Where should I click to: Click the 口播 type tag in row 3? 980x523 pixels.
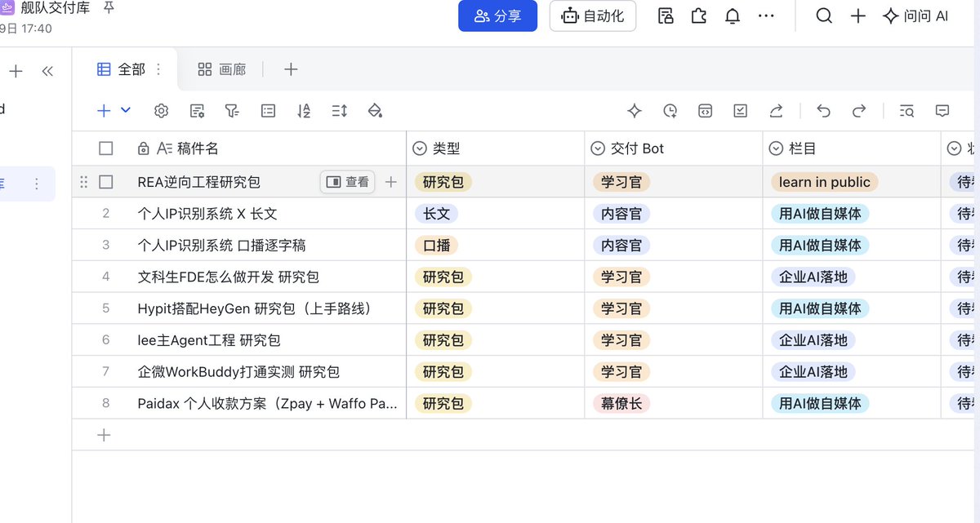(436, 246)
